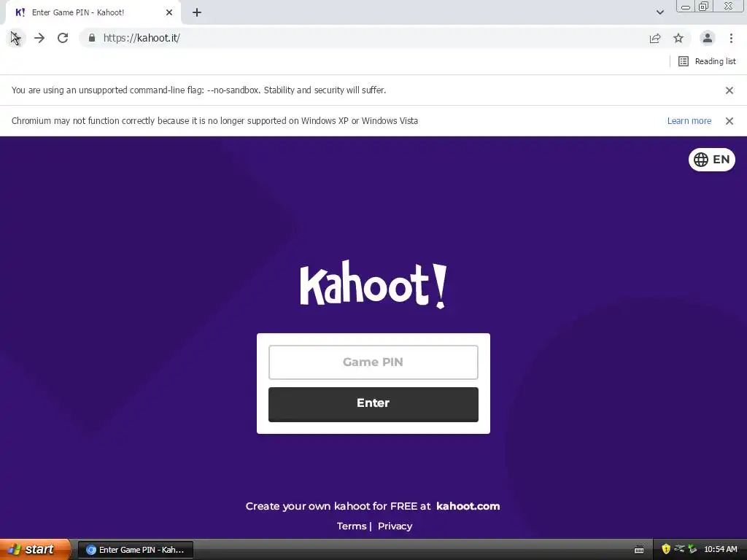Dismiss the Windows XP unsupported warning
This screenshot has height=560, width=747.
coord(729,121)
